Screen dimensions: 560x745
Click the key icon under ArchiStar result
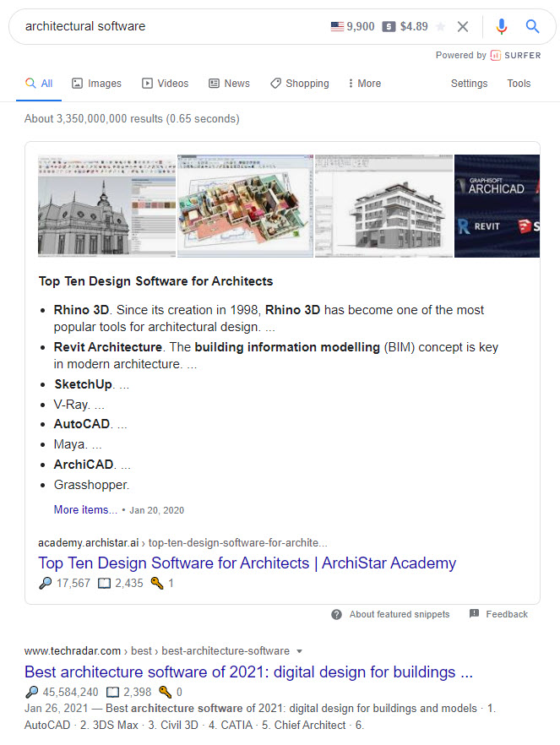point(156,583)
